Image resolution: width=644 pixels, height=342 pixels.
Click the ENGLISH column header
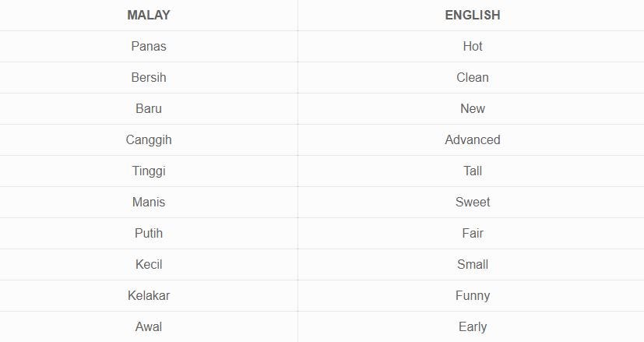pyautogui.click(x=472, y=15)
